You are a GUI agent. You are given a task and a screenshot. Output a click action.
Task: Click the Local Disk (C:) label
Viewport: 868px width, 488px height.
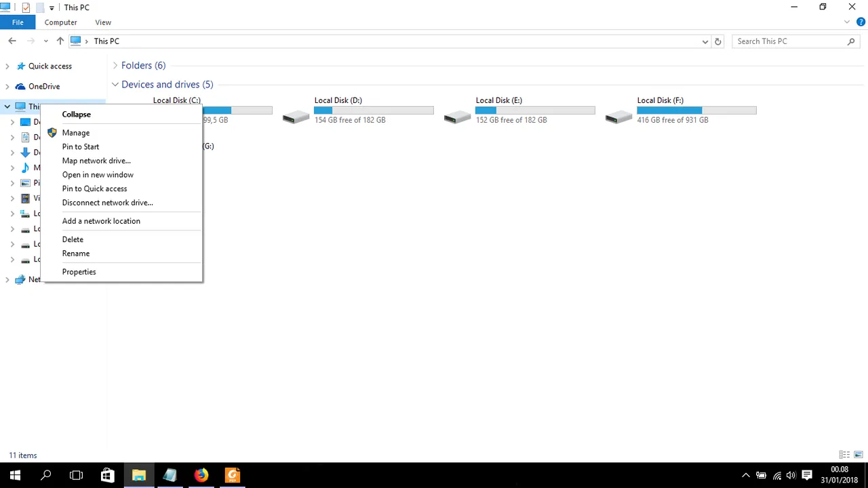tap(176, 100)
